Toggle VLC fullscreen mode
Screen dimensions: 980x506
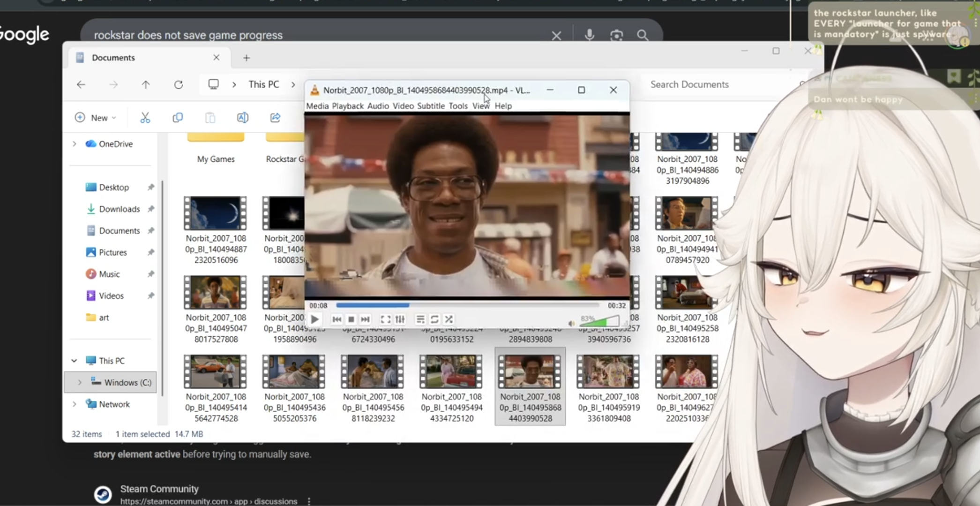pos(385,319)
